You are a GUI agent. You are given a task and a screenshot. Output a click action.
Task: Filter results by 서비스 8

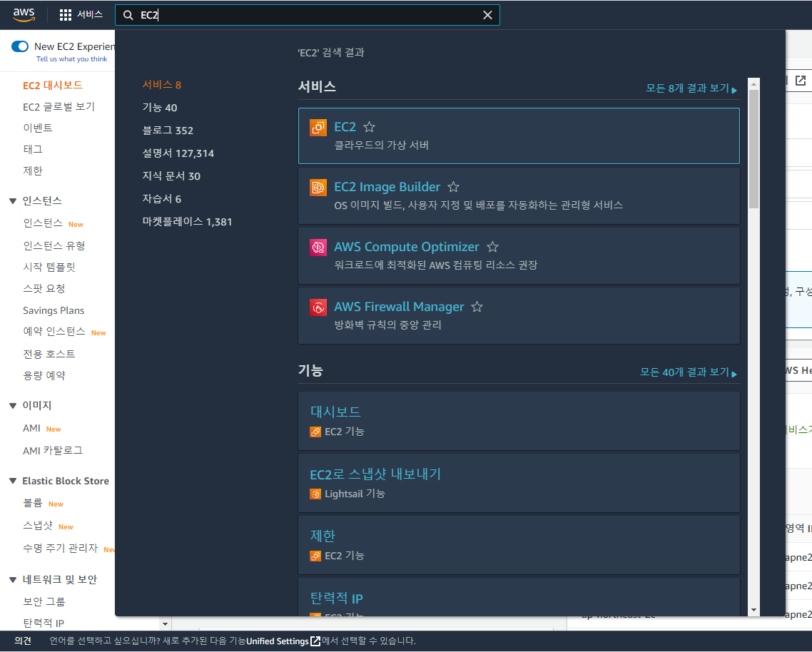pos(161,85)
